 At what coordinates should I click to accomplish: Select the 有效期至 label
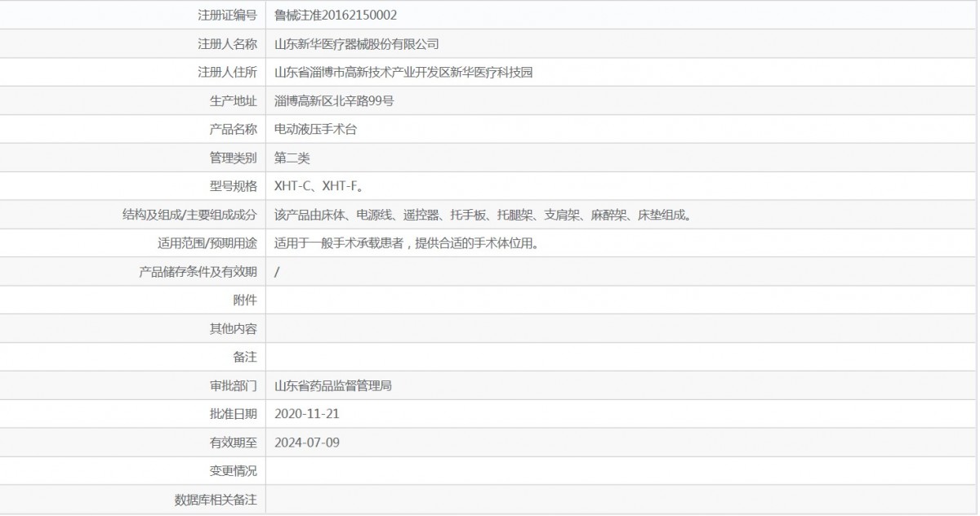point(234,443)
